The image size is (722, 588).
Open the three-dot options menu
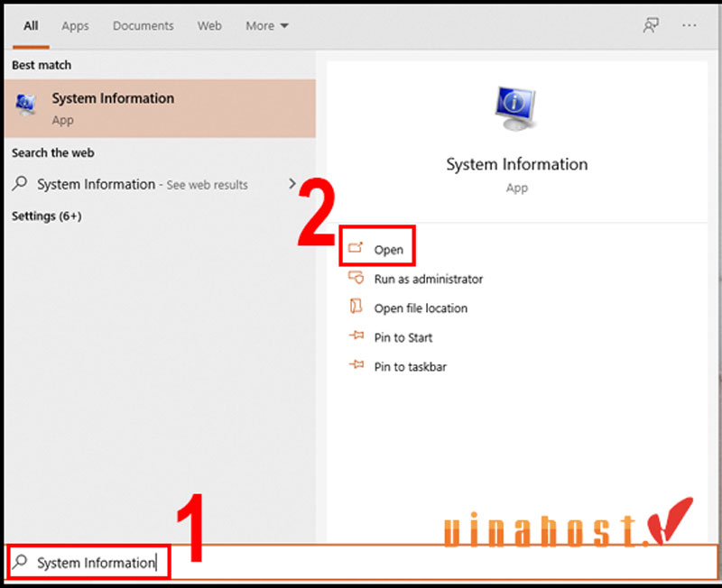689,26
